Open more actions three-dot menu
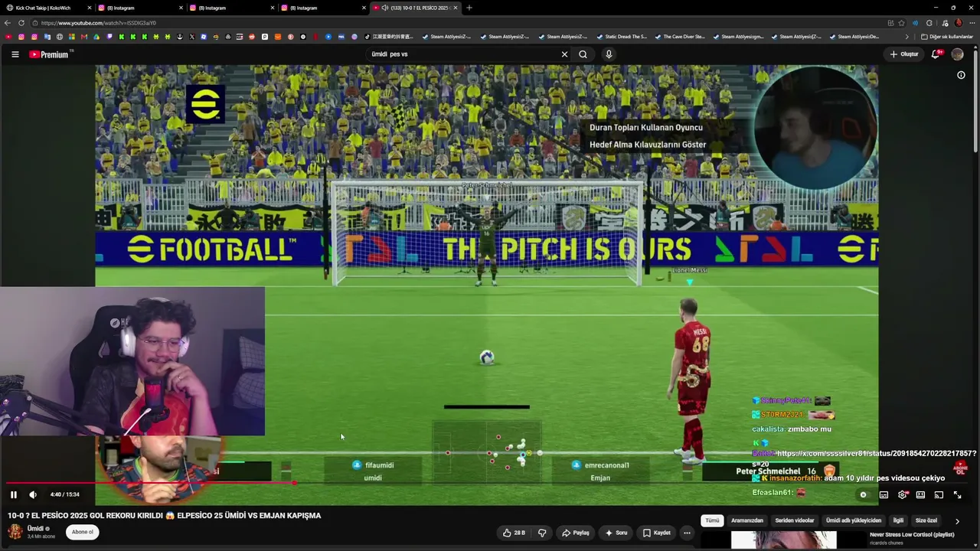The height and width of the screenshot is (551, 980). (687, 533)
